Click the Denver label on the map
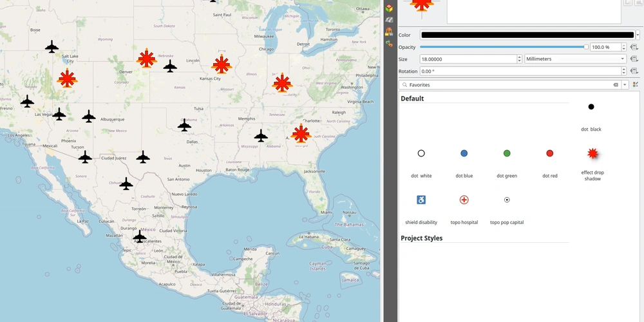Viewport: 644px width, 322px height. click(126, 72)
